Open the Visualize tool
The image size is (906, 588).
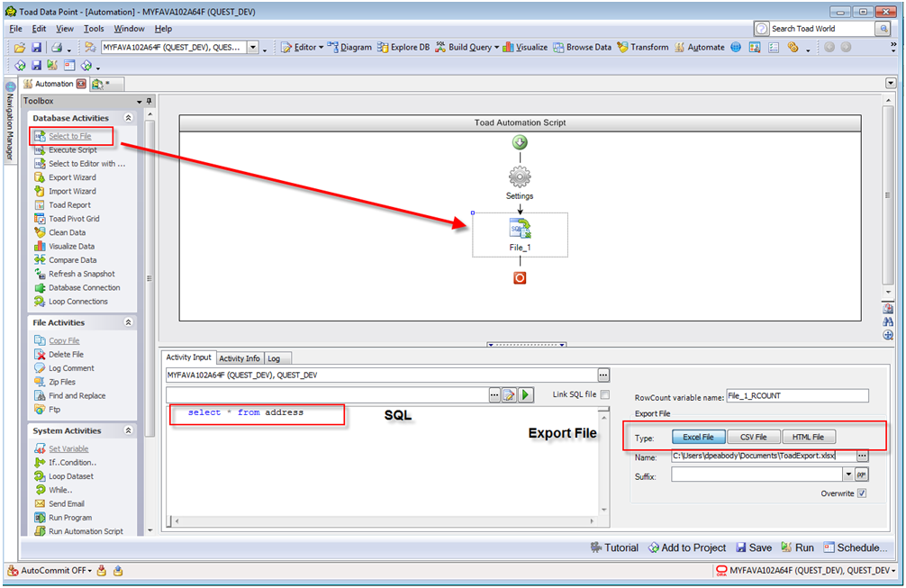pos(525,48)
